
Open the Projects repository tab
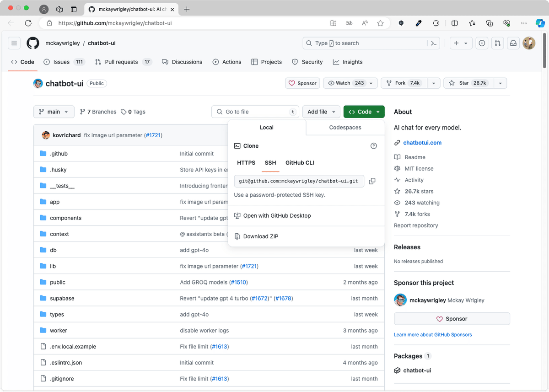coord(267,62)
